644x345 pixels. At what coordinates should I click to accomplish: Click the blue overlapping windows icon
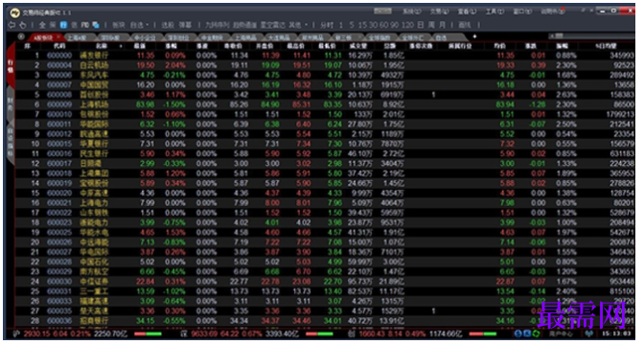(x=96, y=25)
